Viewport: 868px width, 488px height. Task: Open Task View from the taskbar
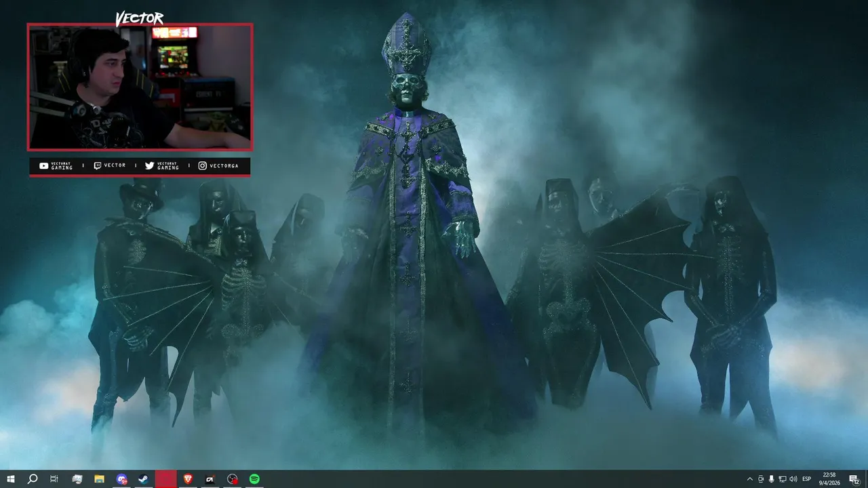(54, 479)
